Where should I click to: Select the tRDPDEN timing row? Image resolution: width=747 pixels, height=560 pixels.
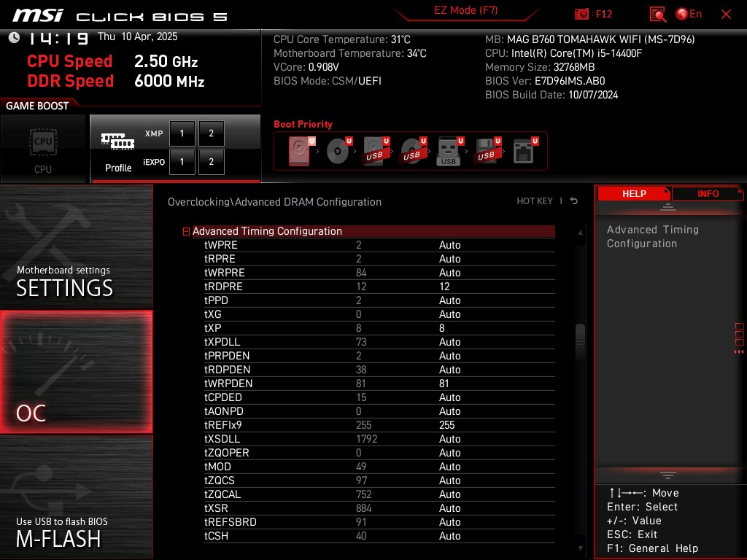pos(379,370)
